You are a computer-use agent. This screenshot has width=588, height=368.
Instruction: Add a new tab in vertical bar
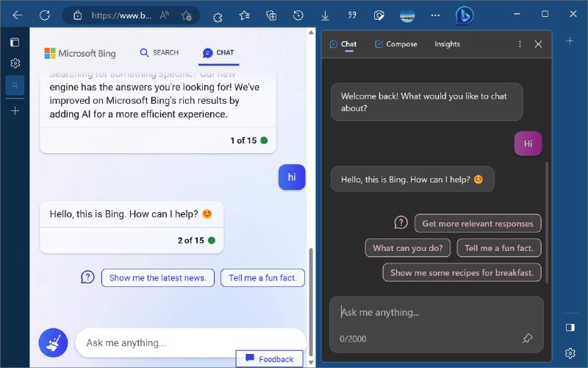point(15,111)
